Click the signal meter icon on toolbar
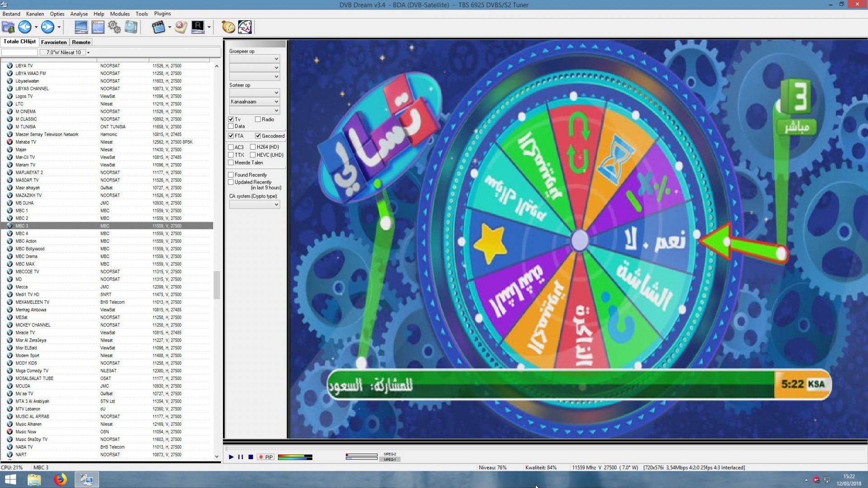868x488 pixels. pyautogui.click(x=245, y=27)
